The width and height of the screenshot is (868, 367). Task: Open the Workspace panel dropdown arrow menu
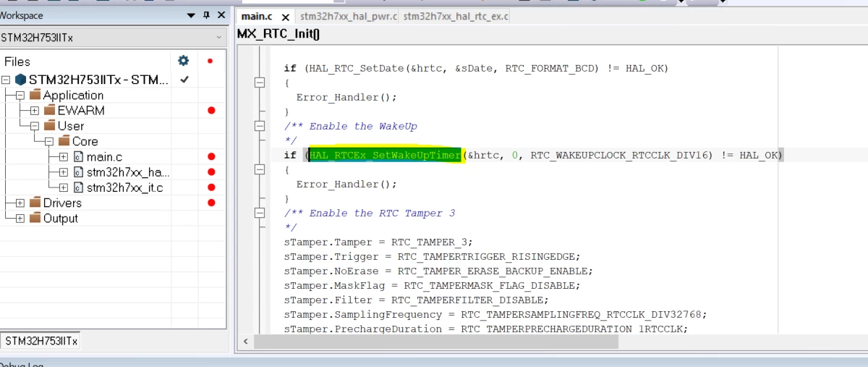[191, 15]
